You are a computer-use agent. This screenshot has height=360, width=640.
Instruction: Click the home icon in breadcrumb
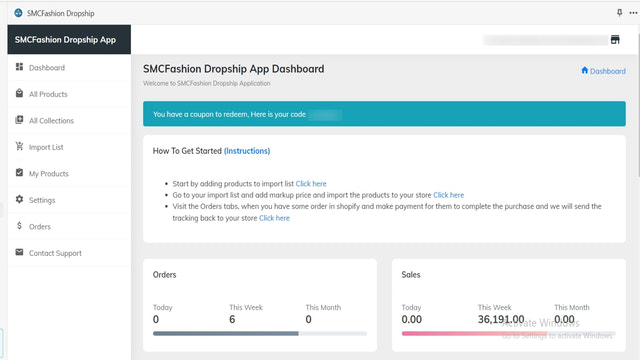click(584, 70)
